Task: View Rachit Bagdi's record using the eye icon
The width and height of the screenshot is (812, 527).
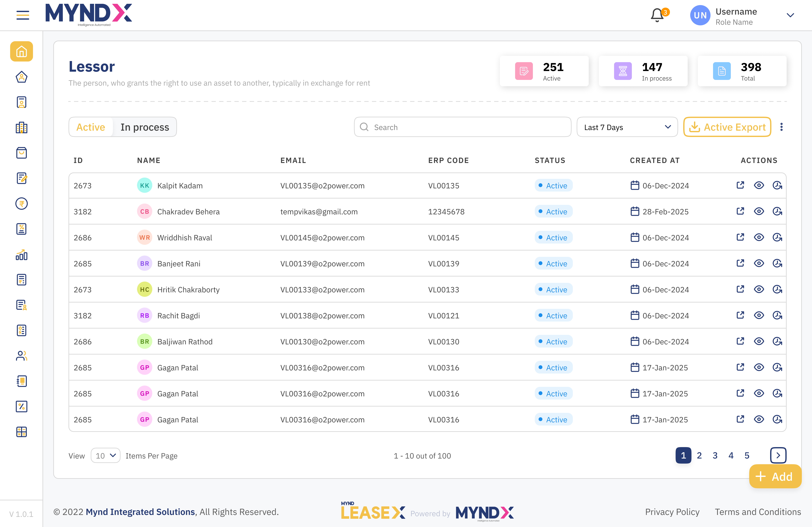Action: point(759,316)
